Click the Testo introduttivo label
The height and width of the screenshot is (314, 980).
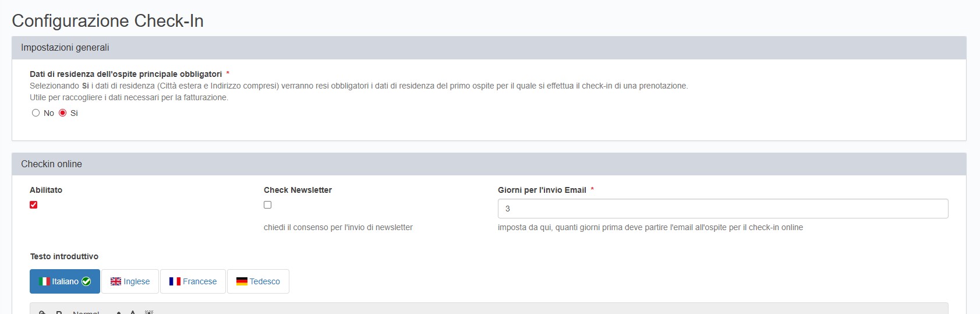pos(64,256)
